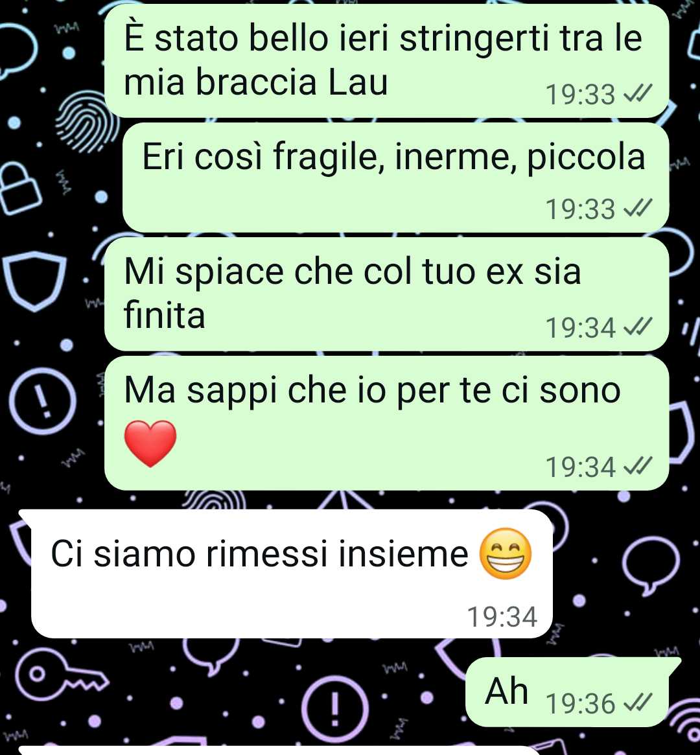Tap the red heart emoji
Screen dimensions: 700x755
[x=150, y=443]
